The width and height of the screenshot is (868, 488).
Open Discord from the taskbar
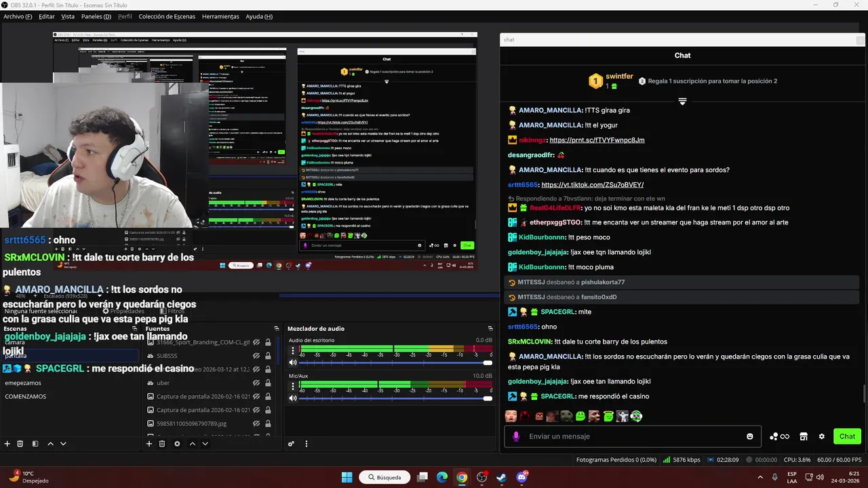point(521,477)
